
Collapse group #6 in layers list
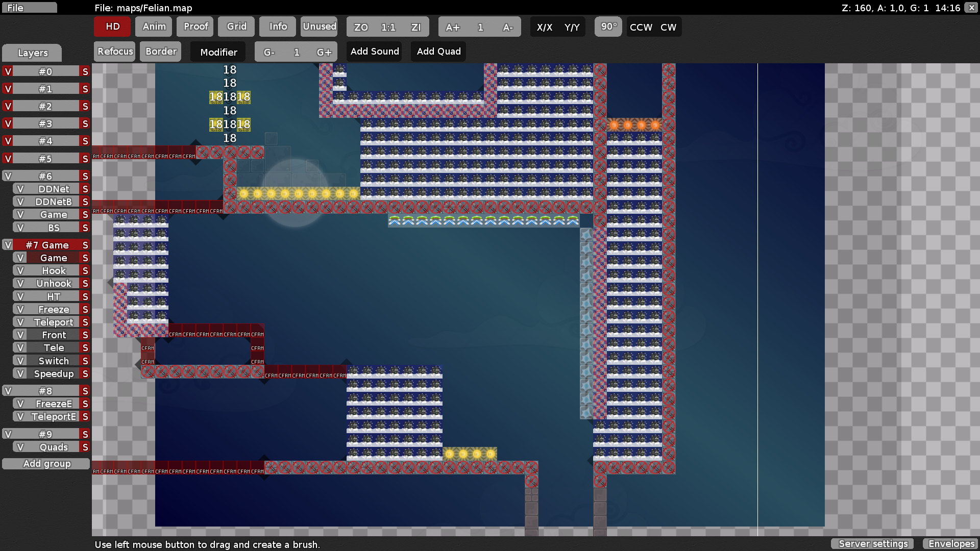click(x=46, y=176)
